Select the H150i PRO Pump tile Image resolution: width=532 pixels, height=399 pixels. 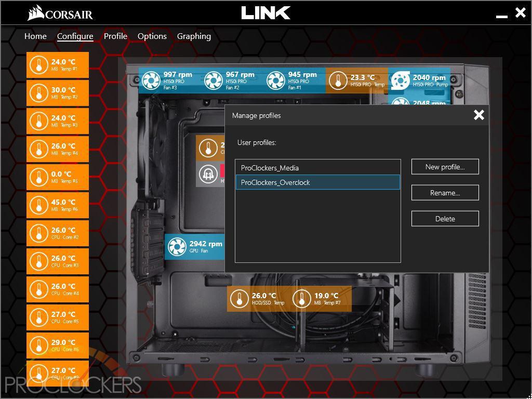pyautogui.click(x=419, y=81)
